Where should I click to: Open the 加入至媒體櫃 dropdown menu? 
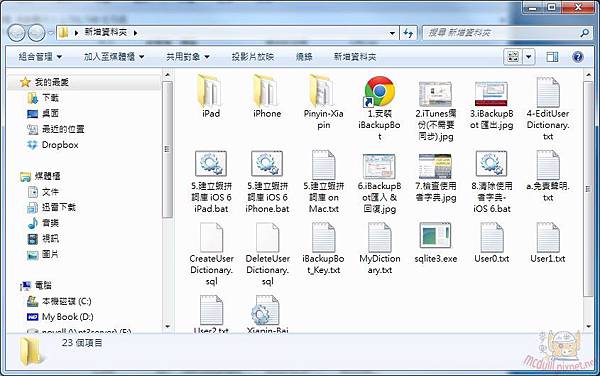[114, 57]
